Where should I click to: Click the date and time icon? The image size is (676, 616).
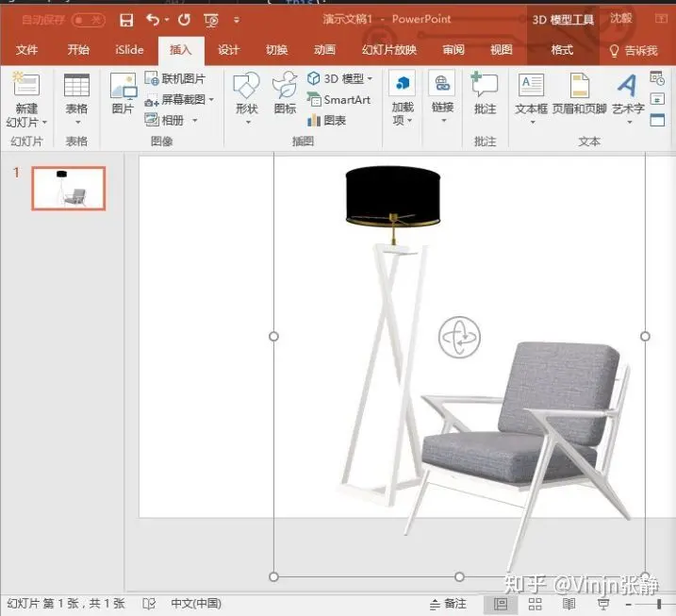(657, 78)
